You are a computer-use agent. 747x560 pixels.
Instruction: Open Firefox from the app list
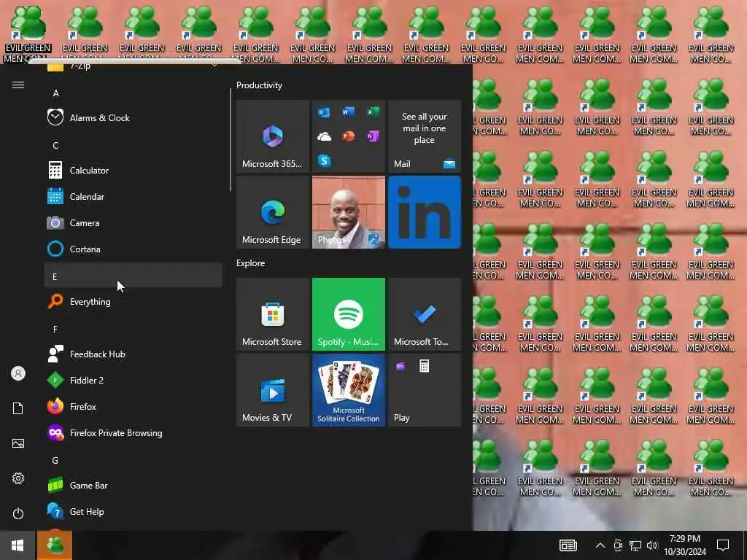[133, 406]
